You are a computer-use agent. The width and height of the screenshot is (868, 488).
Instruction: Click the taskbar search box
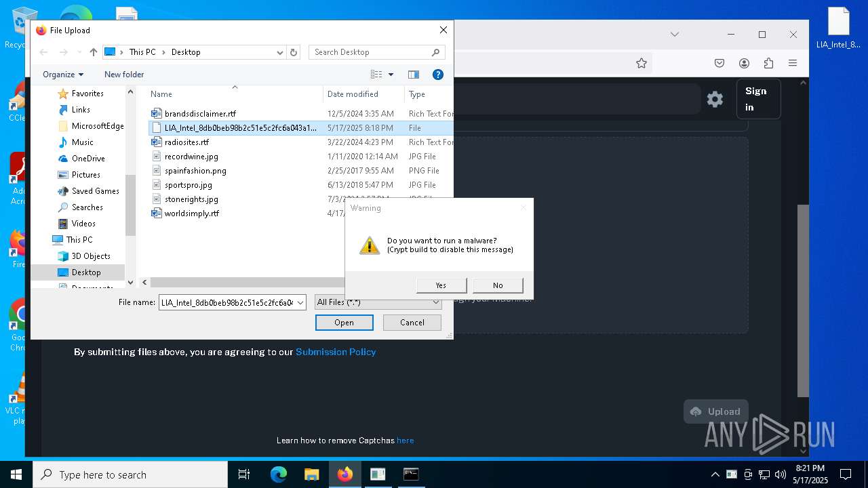coord(130,474)
